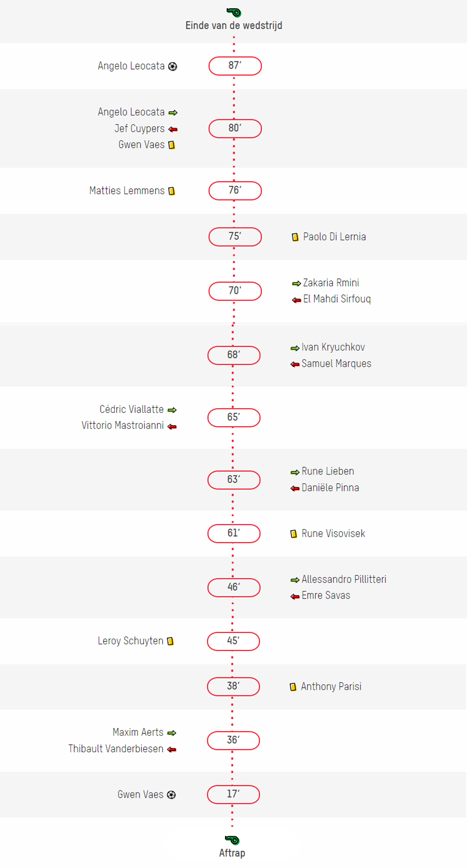This screenshot has width=467, height=868.
Task: Select the 68' minute marker
Action: [234, 355]
